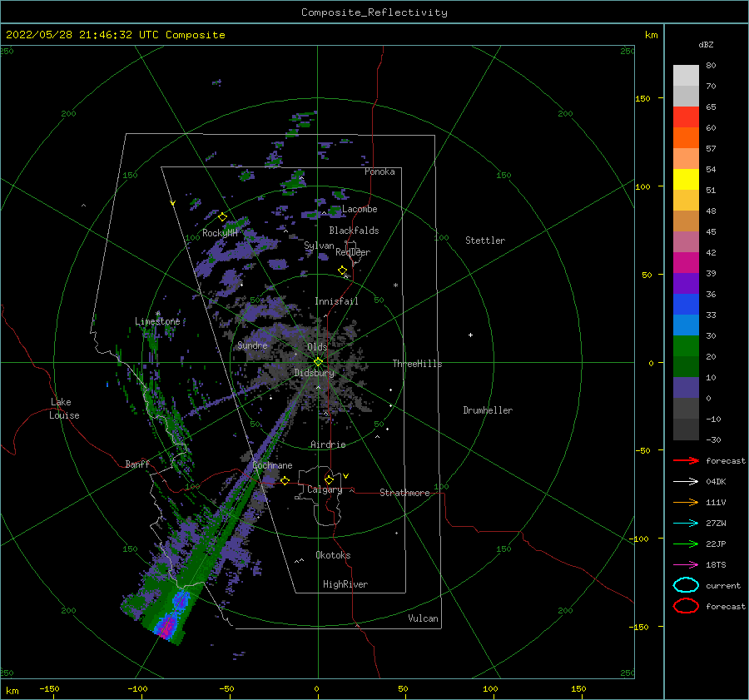The image size is (749, 700).
Task: Click the asterisk marker above Limestone
Action: 157,314
